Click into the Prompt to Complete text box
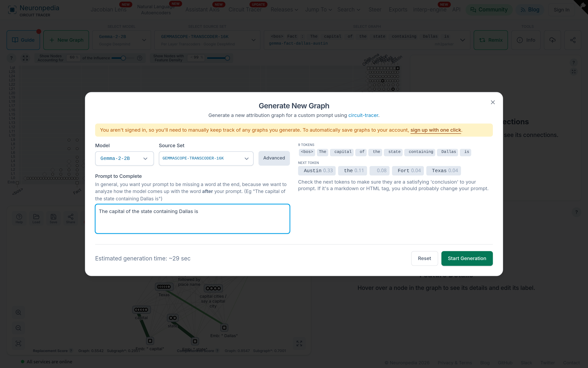 point(193,219)
